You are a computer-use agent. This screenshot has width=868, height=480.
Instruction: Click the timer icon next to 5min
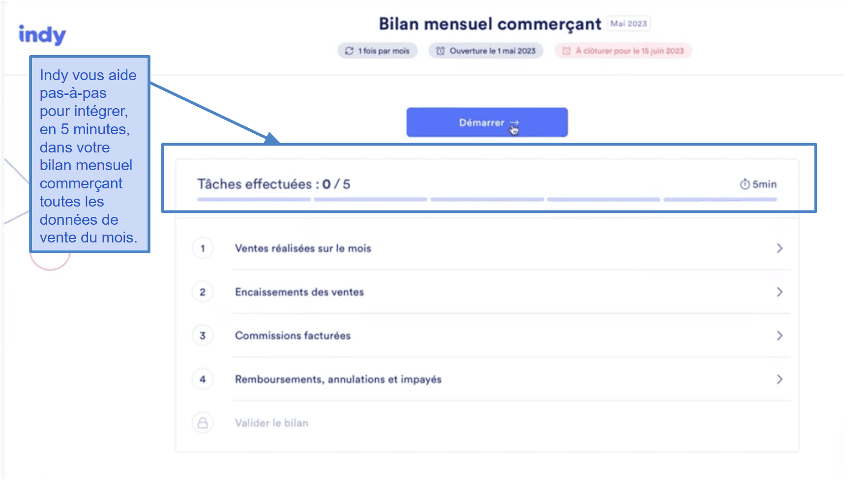[x=745, y=184]
